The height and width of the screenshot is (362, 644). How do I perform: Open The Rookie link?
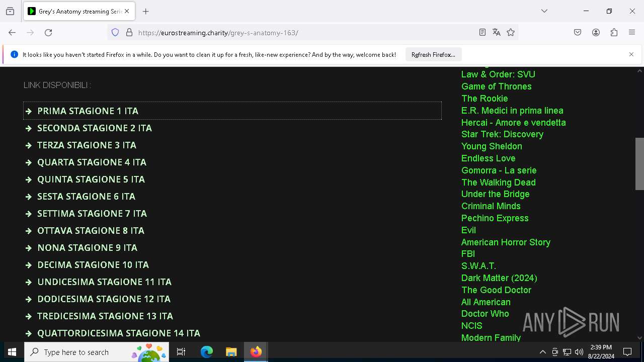pos(485,99)
